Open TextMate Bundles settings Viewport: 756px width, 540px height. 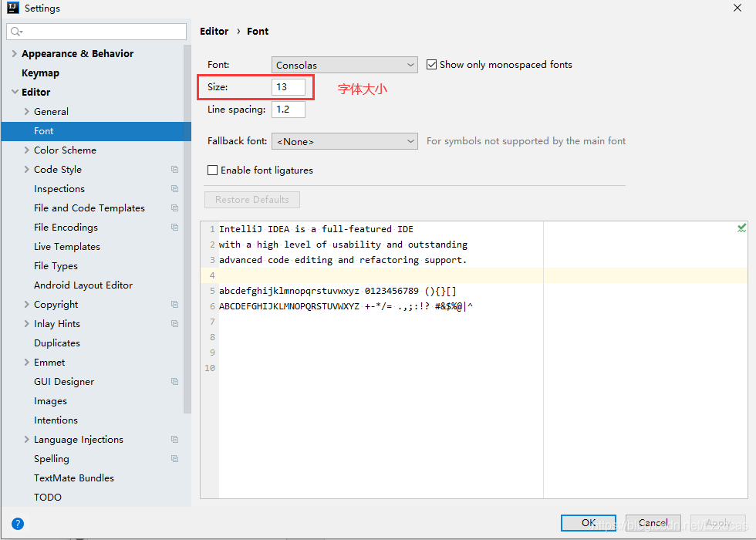click(x=74, y=478)
